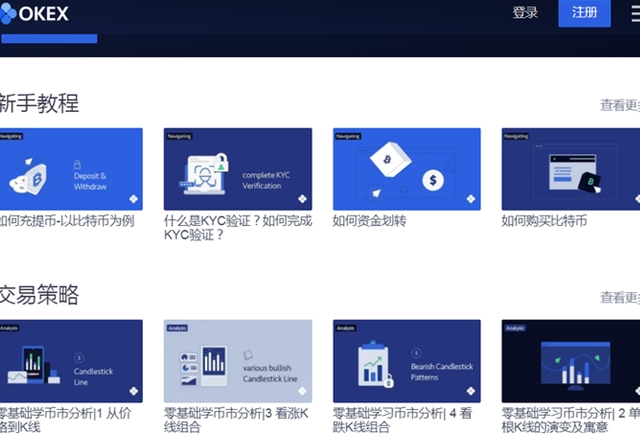Click the Navigating tag on Deposit card
Image resolution: width=640 pixels, height=444 pixels.
click(x=11, y=135)
